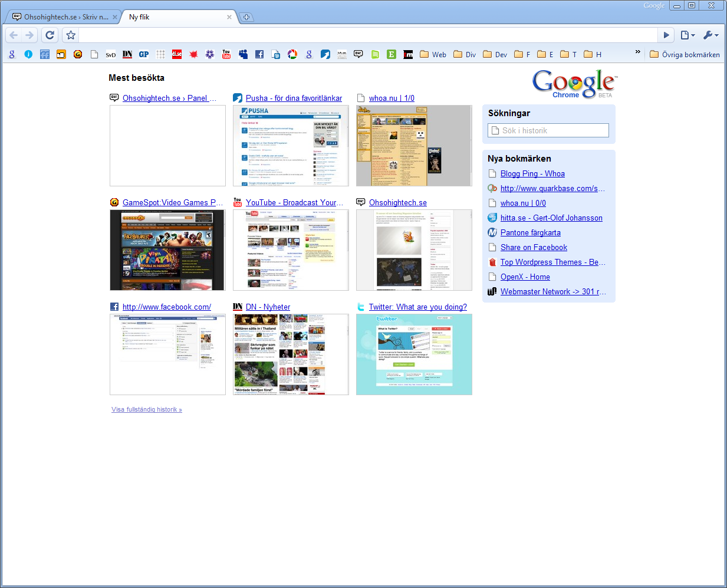Screen dimensions: 727x588
Task: Open Share on Facebook bookmark
Action: [x=534, y=247]
